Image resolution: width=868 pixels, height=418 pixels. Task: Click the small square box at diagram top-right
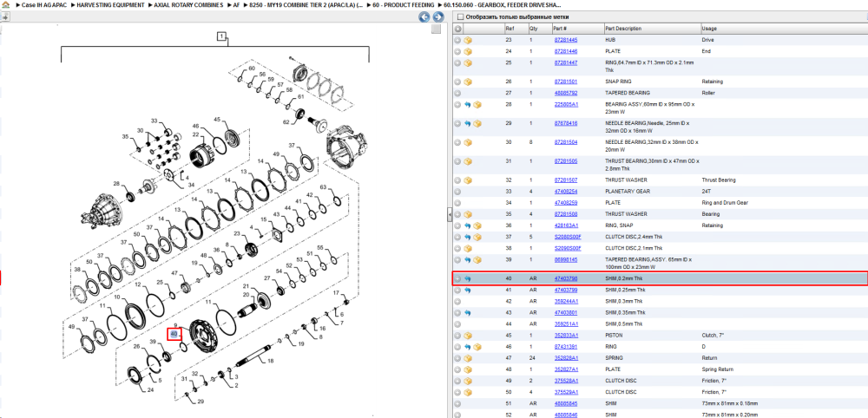pyautogui.click(x=437, y=29)
